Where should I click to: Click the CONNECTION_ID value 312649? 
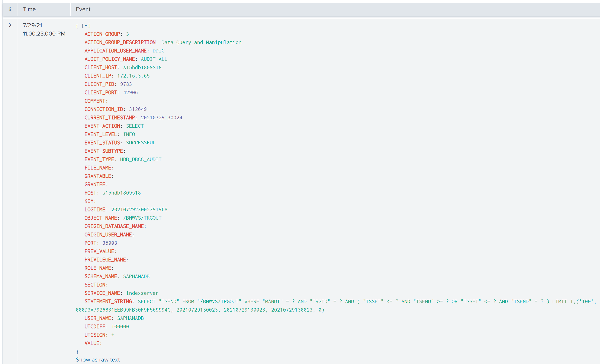tap(138, 109)
